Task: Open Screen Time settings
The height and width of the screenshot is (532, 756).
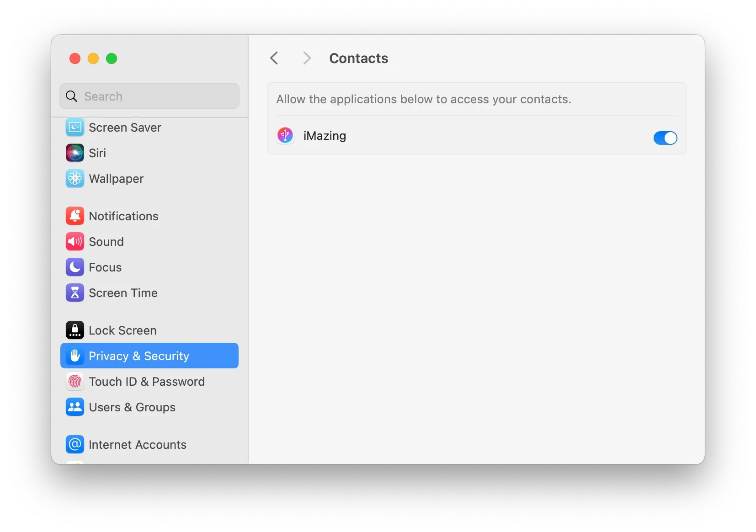Action: (x=122, y=293)
